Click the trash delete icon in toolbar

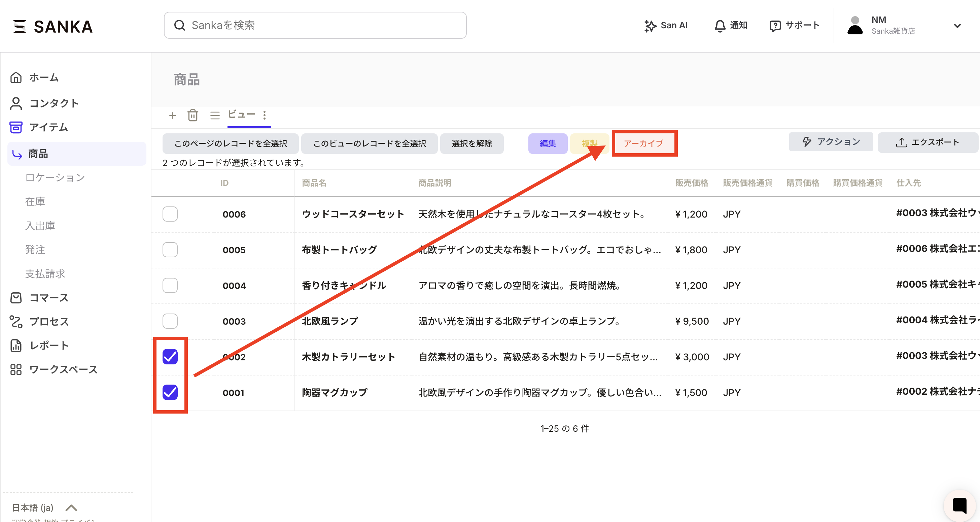pos(193,115)
